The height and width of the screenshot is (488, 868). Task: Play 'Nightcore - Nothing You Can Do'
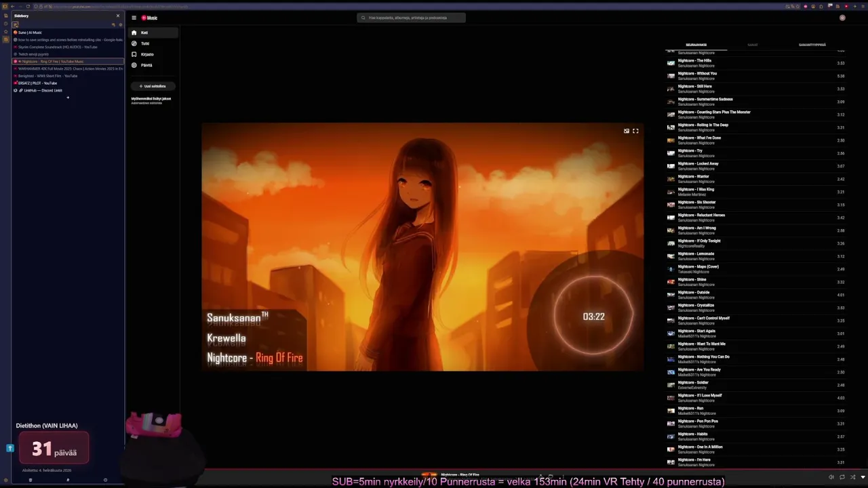(x=756, y=359)
